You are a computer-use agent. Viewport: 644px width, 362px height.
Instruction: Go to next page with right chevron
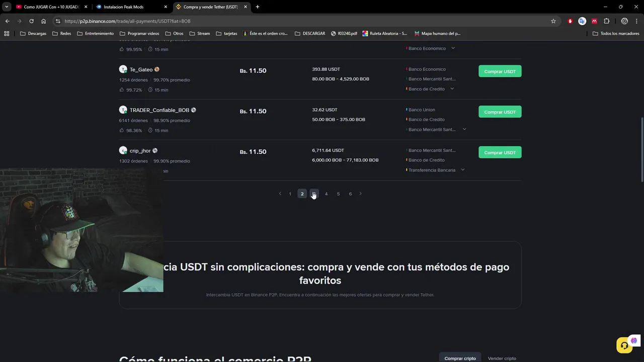click(360, 194)
